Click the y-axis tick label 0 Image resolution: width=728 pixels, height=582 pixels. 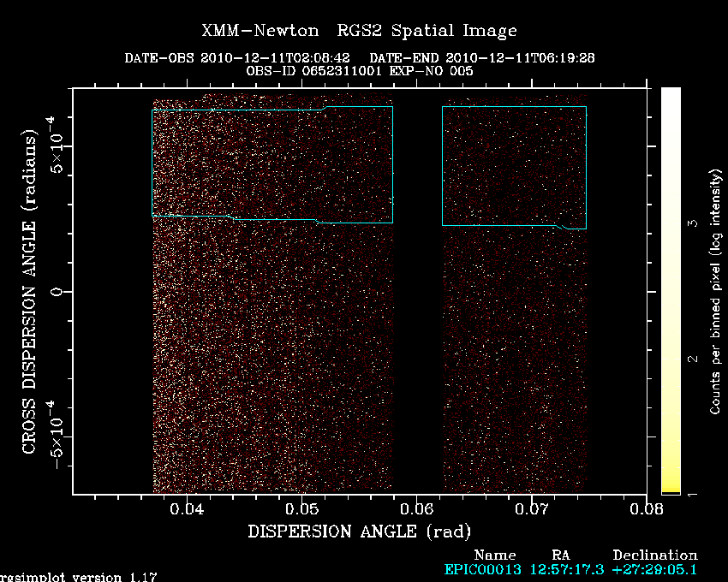(x=57, y=292)
